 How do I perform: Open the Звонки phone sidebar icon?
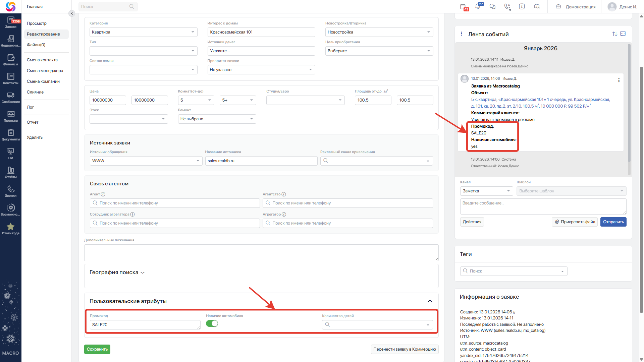coord(11,191)
